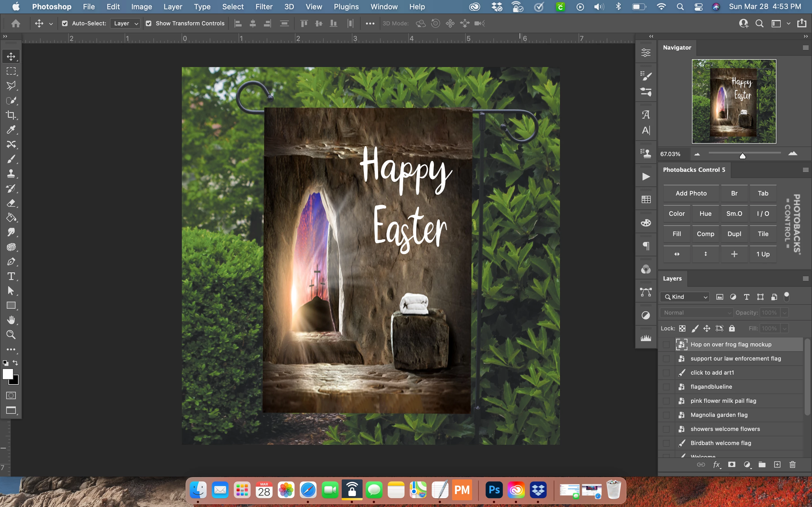Click the Add Photo button

coord(691,193)
